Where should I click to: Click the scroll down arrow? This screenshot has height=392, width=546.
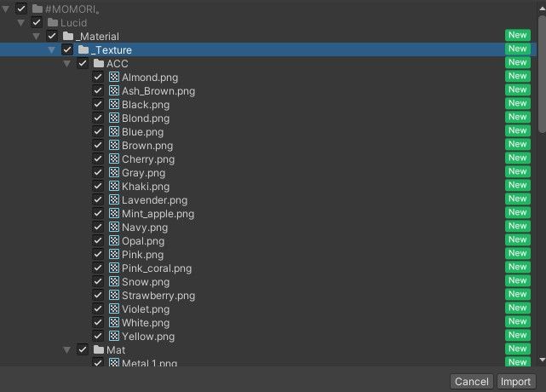pos(543,360)
